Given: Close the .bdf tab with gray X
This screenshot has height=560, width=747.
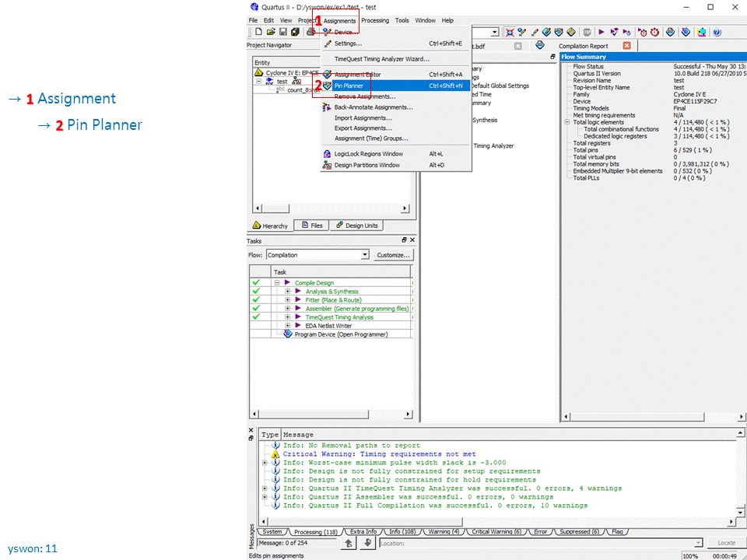Looking at the screenshot, I should click(518, 46).
